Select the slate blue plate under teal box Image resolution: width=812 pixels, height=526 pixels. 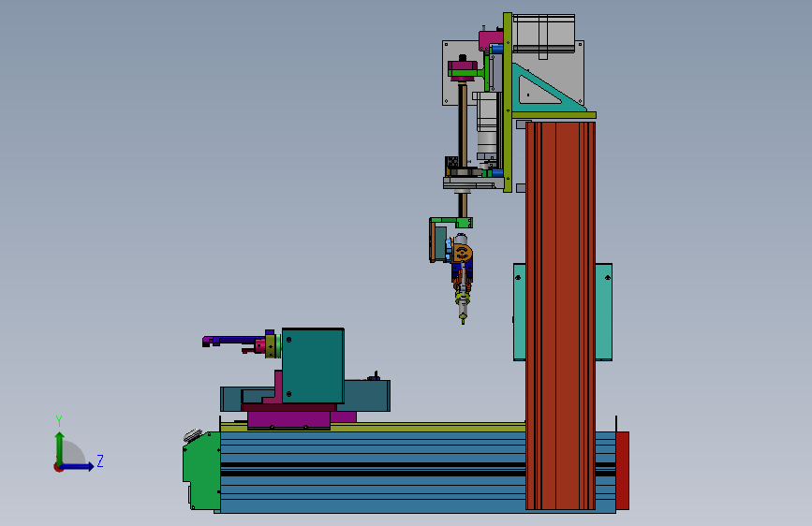[368, 396]
